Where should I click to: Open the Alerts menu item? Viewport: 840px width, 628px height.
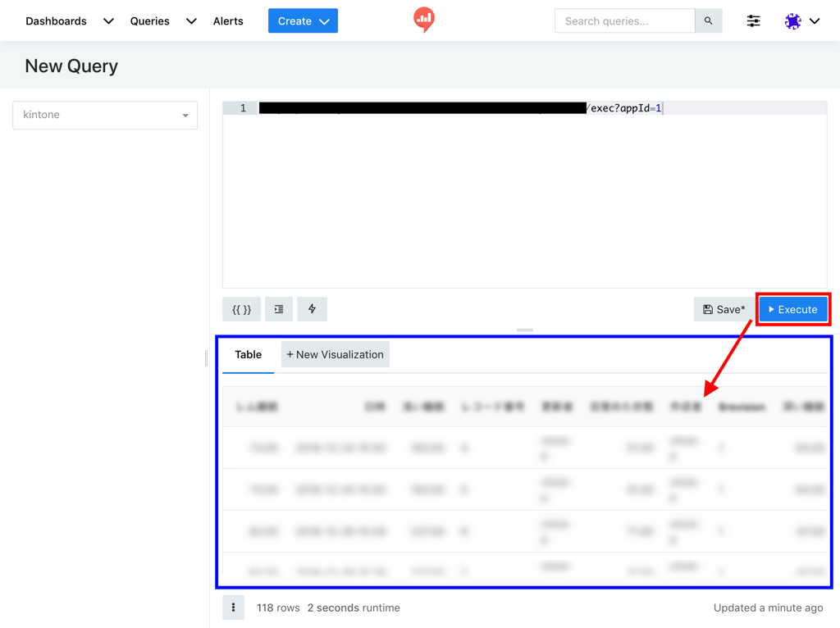point(228,21)
